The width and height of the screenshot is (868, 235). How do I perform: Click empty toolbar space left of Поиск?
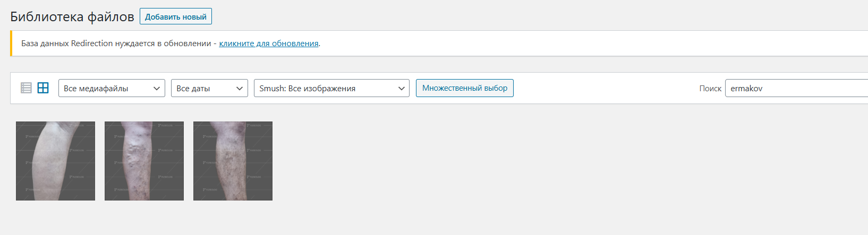(606, 88)
